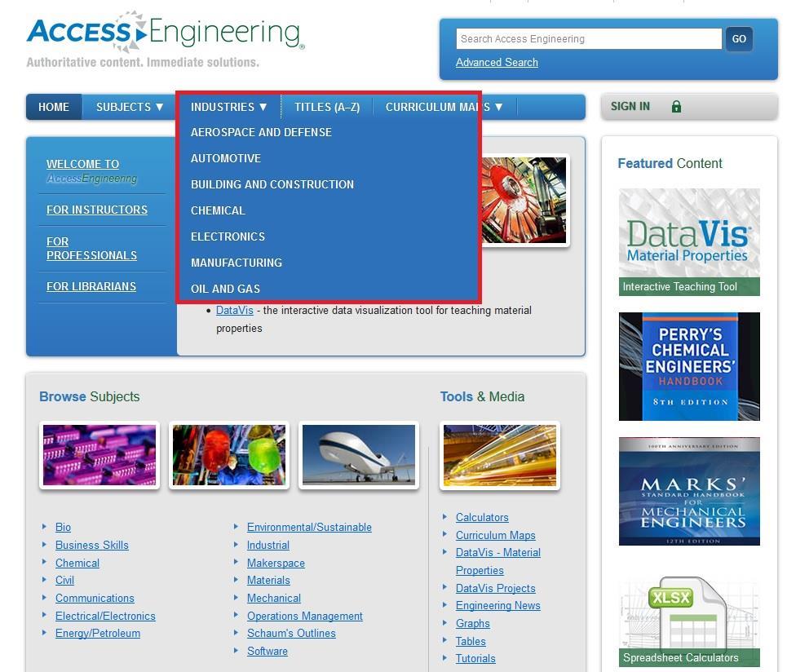Screen dimensions: 787x672
Task: Open the Tables link
Action: tap(471, 641)
